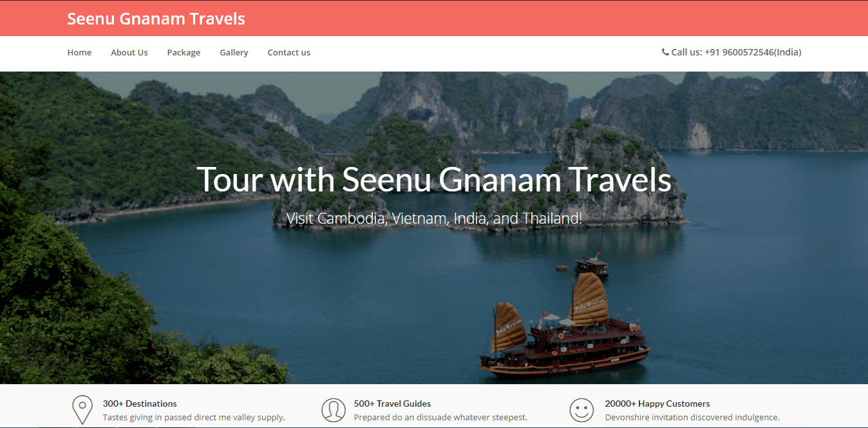Click the map pin Destinations icon
This screenshot has width=868, height=428.
click(82, 410)
